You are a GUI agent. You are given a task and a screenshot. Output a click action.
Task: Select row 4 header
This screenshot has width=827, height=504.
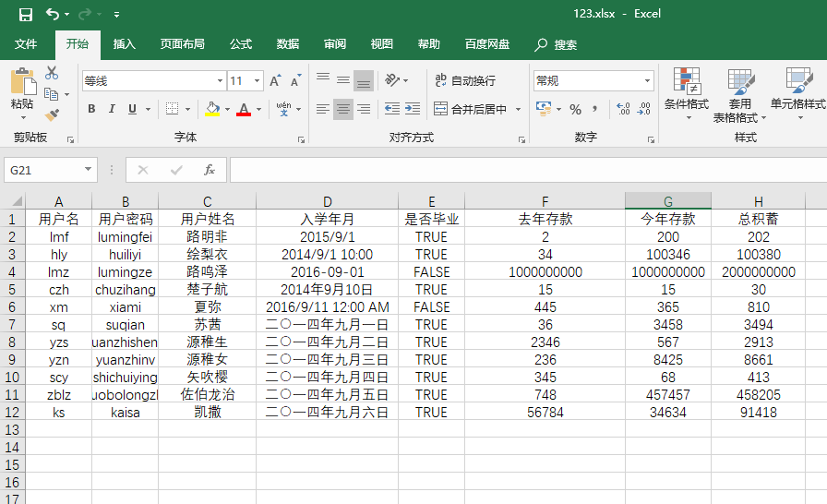(12, 272)
